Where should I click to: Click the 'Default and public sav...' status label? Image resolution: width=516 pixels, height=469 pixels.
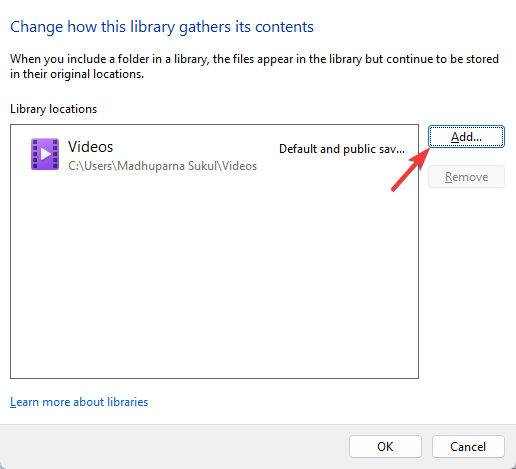(x=342, y=149)
